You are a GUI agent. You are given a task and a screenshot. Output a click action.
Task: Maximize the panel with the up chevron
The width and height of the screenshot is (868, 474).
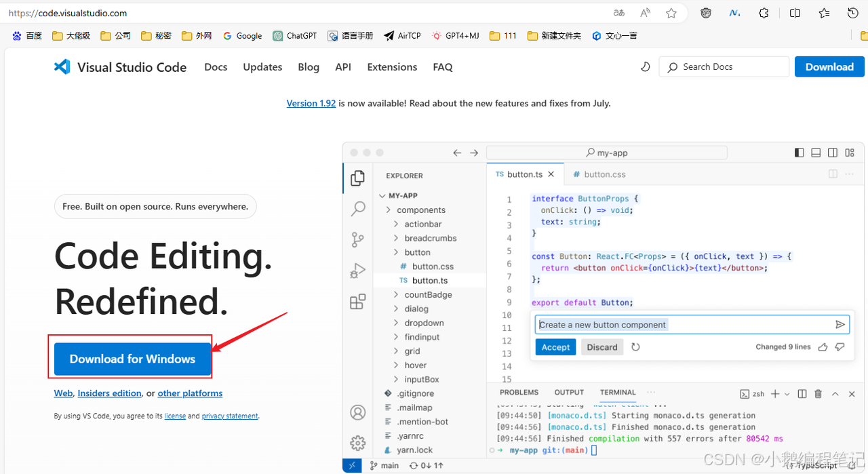pyautogui.click(x=835, y=394)
